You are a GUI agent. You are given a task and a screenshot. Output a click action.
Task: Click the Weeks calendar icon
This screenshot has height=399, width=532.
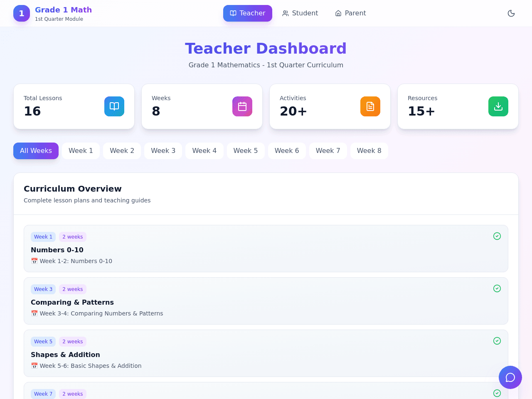coord(242,106)
